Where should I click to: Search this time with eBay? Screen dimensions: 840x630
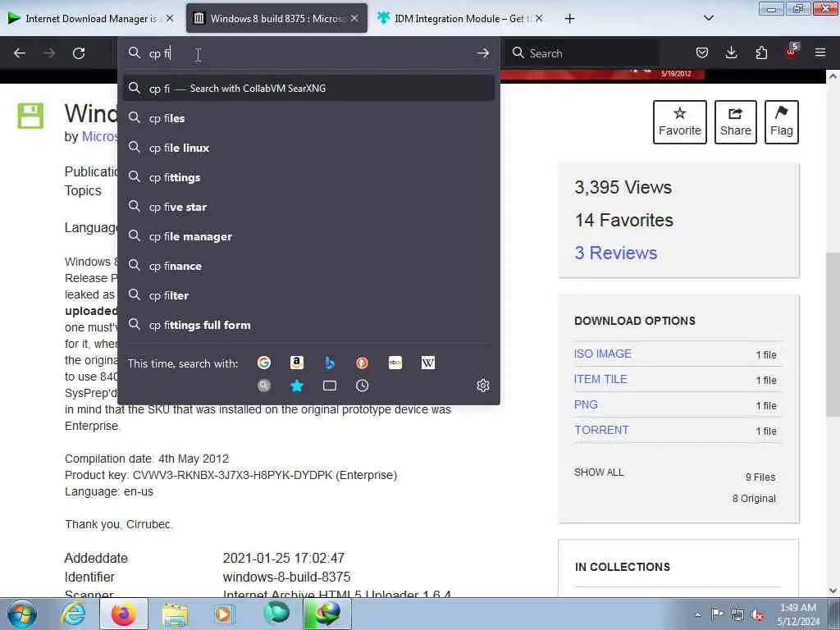pos(395,363)
